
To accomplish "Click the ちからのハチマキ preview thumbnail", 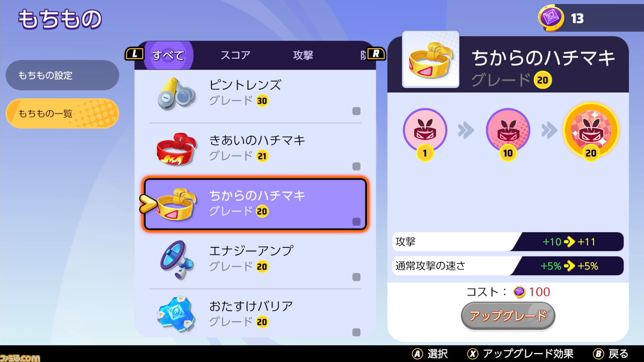I will pos(431,59).
